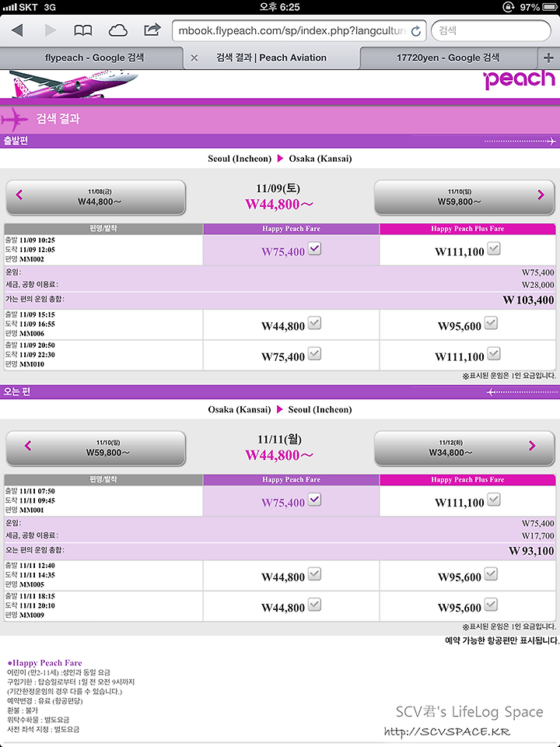The height and width of the screenshot is (747, 560).
Task: Click return total W 93,100
Action: pos(531,551)
